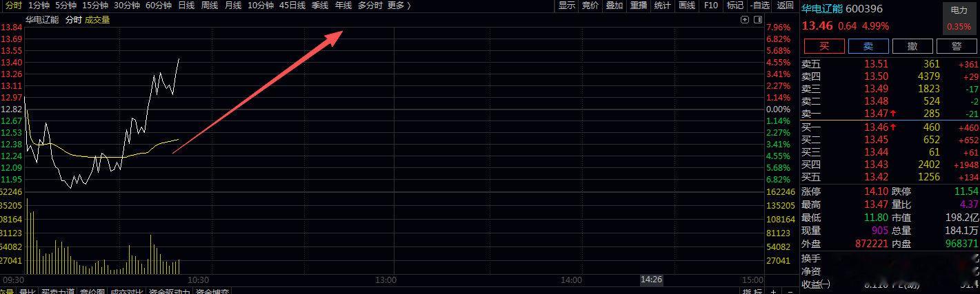Click the 买三 price 13.44
Screen dimensions: 980x294
tap(876, 152)
